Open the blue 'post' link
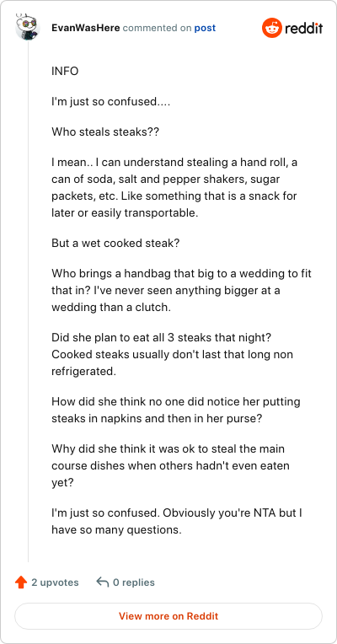 [205, 28]
